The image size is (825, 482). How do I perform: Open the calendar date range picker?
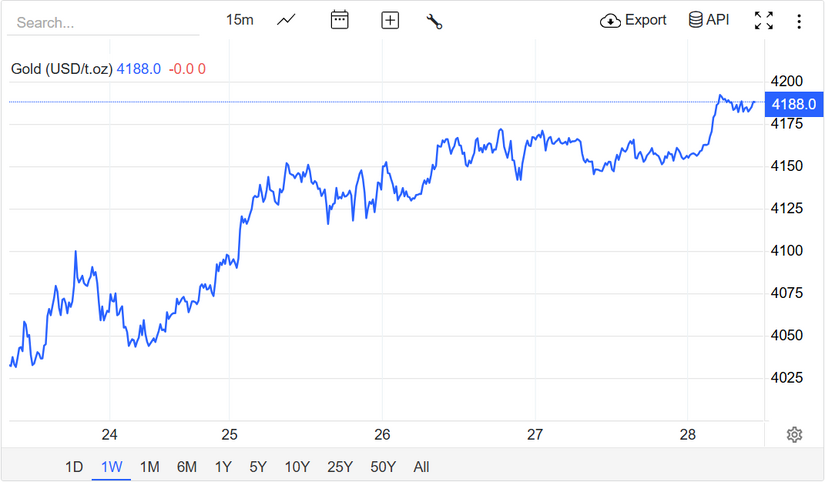pos(340,20)
